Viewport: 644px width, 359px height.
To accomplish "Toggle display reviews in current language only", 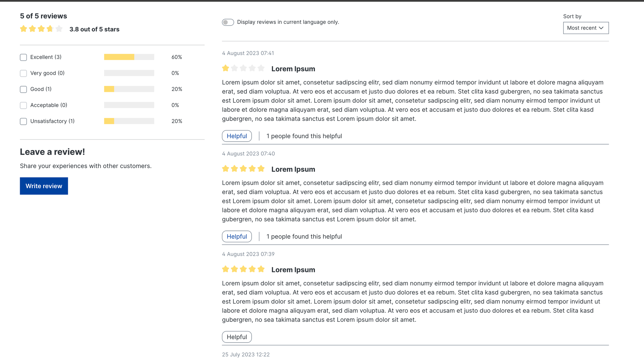I will pos(228,22).
